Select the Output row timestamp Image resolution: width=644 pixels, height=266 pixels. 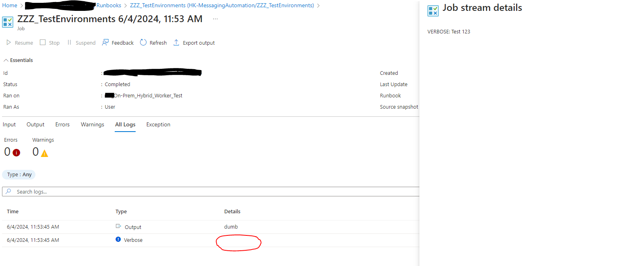tap(33, 227)
